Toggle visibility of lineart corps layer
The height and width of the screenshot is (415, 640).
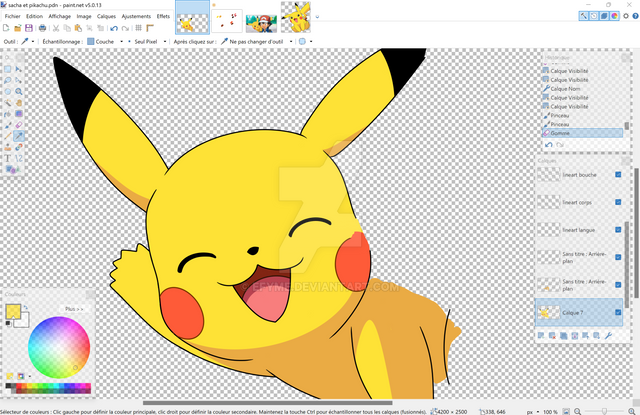coord(618,201)
